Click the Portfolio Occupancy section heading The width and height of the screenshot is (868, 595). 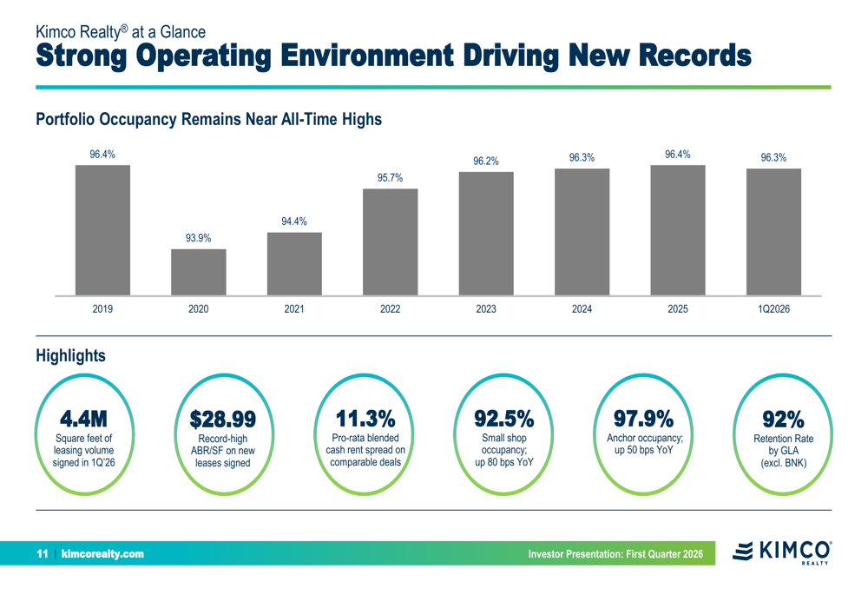coord(207,119)
